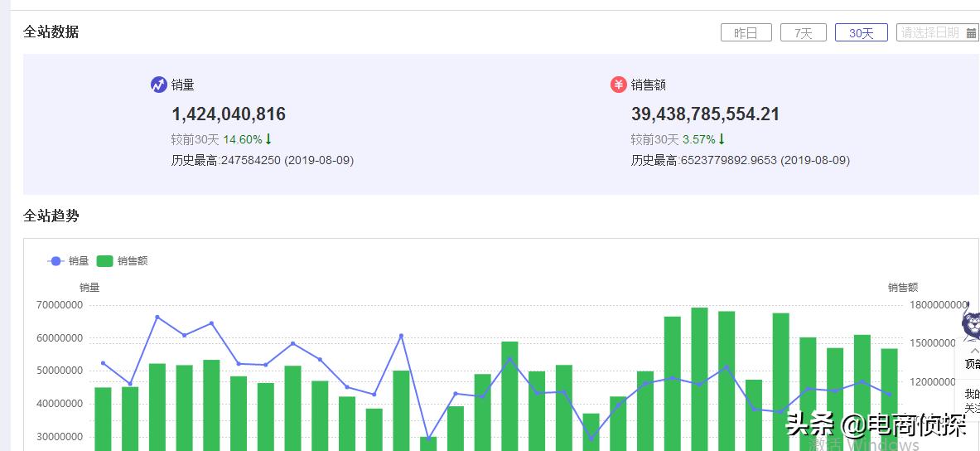The width and height of the screenshot is (980, 451).
Task: Click the 全站趋势 section heading
Action: pos(51,216)
